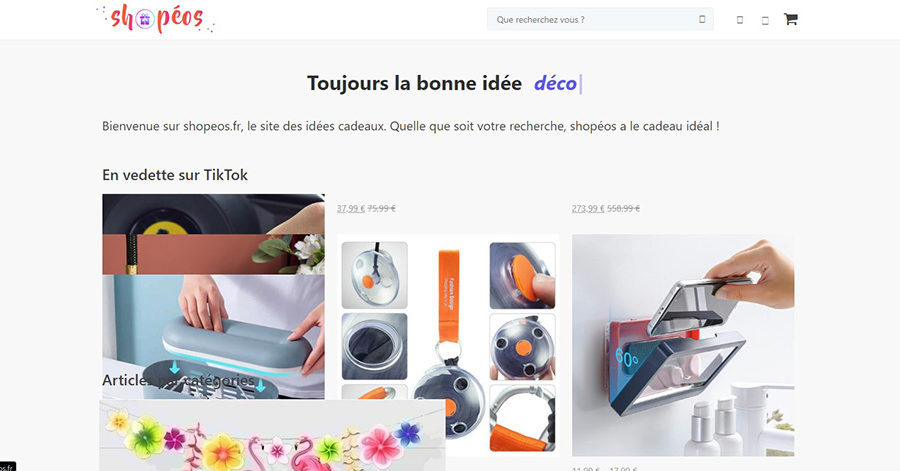Click the "Articles par catégories" heading
900x471 pixels.
point(179,380)
